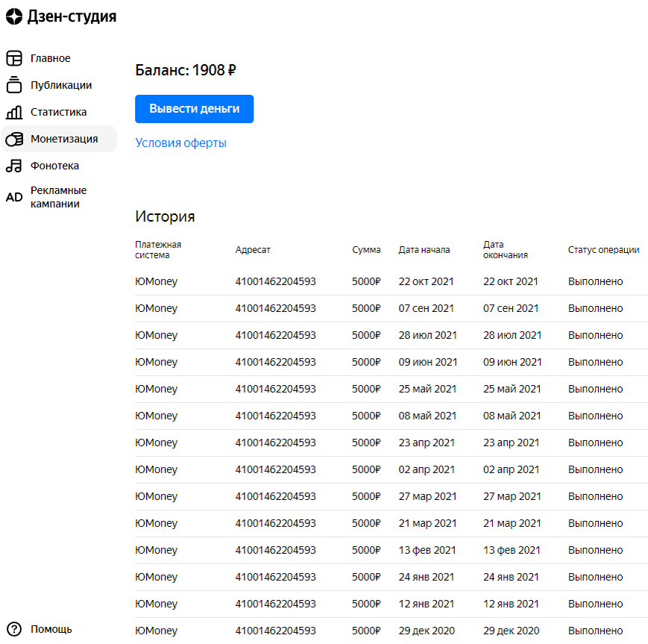Screen dimensions: 648x644
Task: Click the Дзен-студия title
Action: (x=72, y=16)
